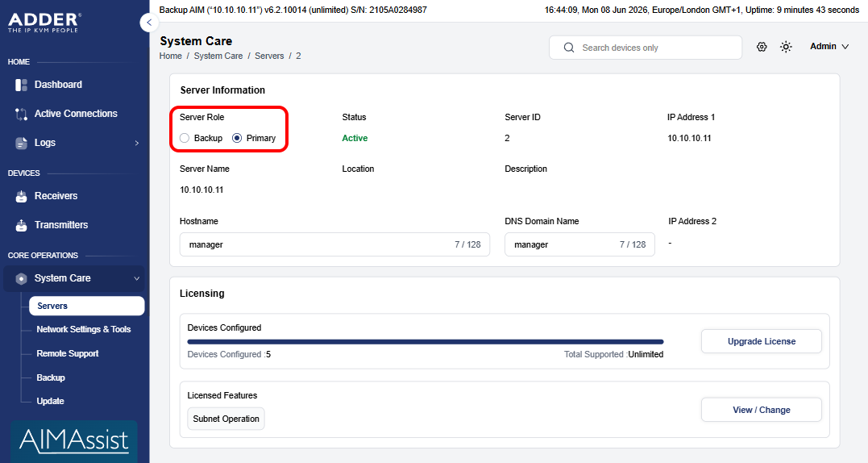Click the Total Supported Unlimited text
Viewport: 868px width, 463px height.
point(613,354)
